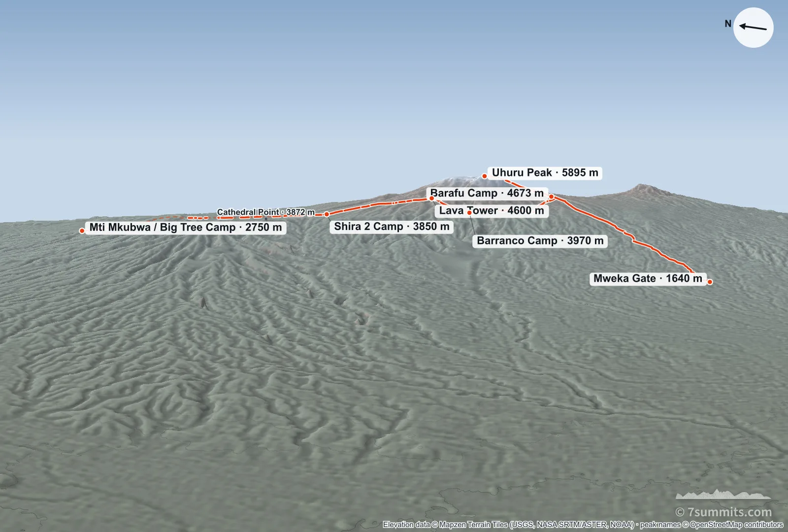
Task: Click the Cathedral Point 3872 m label
Action: pyautogui.click(x=266, y=212)
